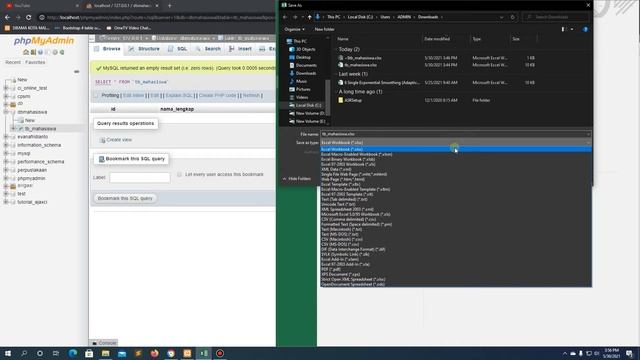640x360 pixels.
Task: Click the green reload navigation icon
Action: 62,52
